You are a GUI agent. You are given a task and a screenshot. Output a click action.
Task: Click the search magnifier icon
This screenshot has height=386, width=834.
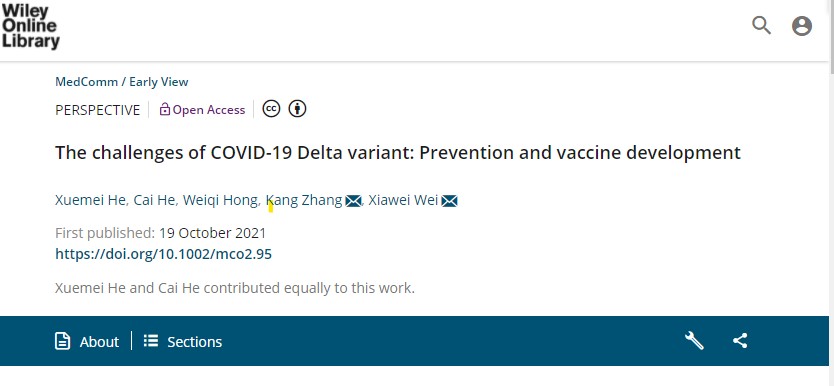coord(761,25)
